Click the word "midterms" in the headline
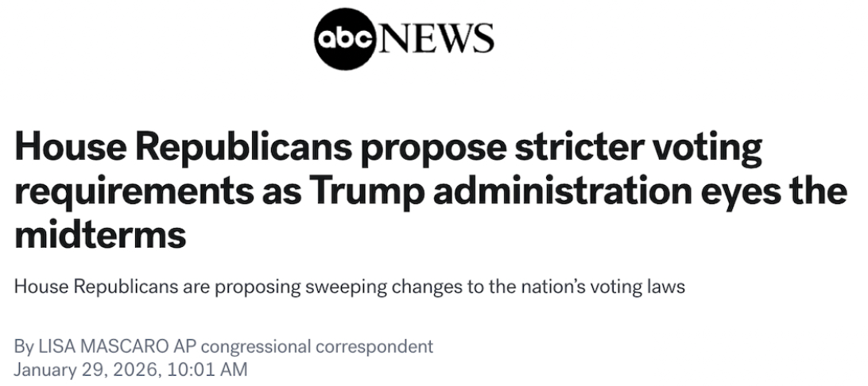The width and height of the screenshot is (868, 386). 100,235
